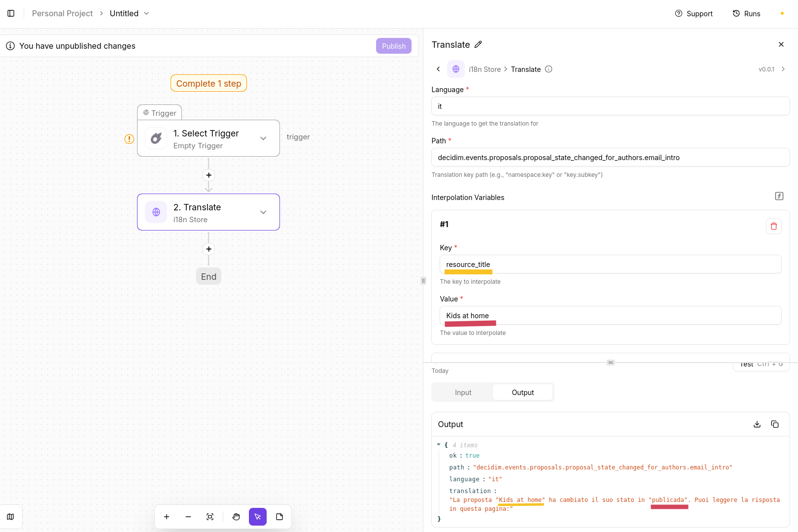The image size is (798, 532).
Task: Collapse the output JSON tree
Action: click(439, 445)
